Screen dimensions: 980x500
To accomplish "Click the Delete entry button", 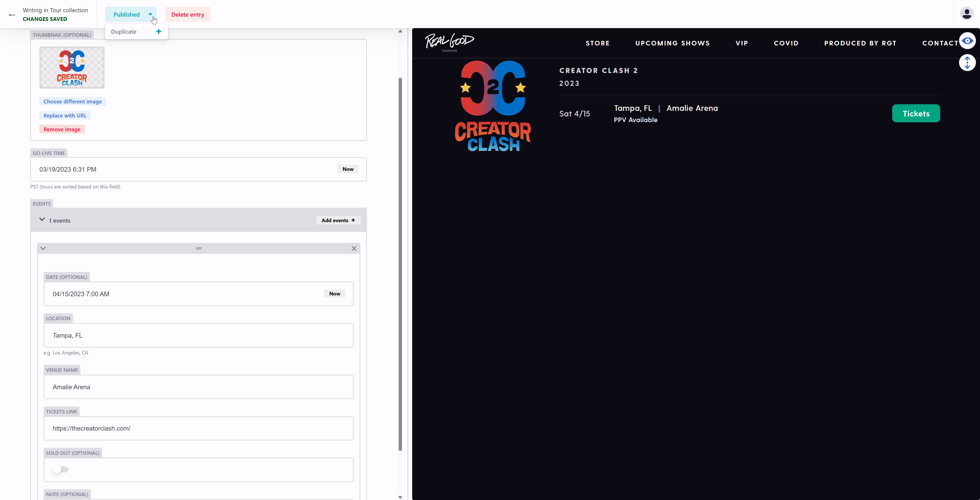I will point(188,14).
